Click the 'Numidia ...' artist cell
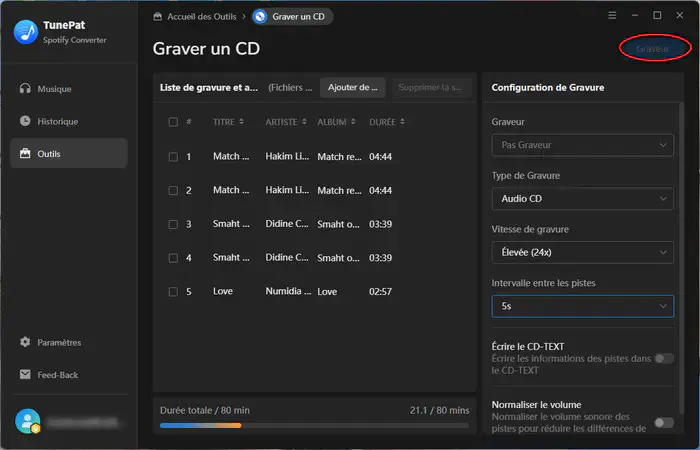The image size is (700, 450). pyautogui.click(x=288, y=291)
